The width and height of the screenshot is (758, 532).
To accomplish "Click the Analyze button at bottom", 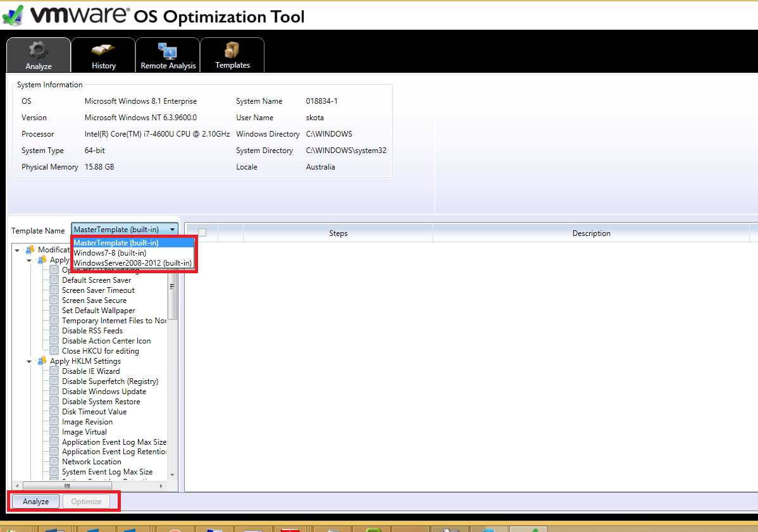I will pyautogui.click(x=36, y=502).
